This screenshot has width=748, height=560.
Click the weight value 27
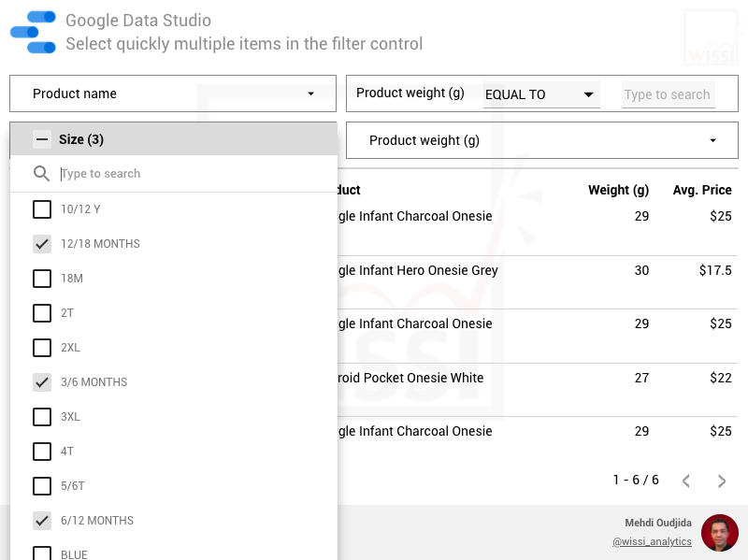(x=641, y=378)
